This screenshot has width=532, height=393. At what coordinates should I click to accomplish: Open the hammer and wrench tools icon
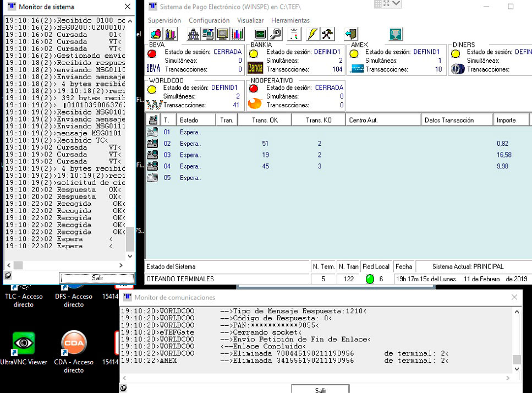point(327,34)
